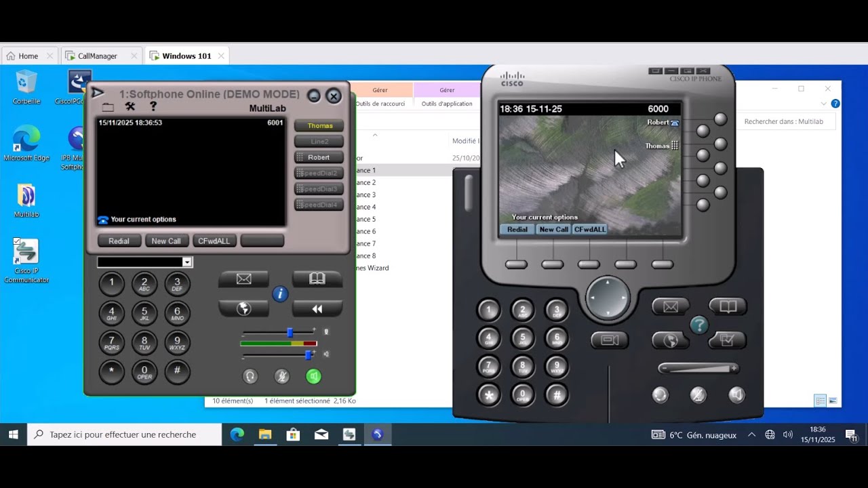The image size is (868, 488).
Task: Toggle softphone microphone mute button
Action: (281, 376)
